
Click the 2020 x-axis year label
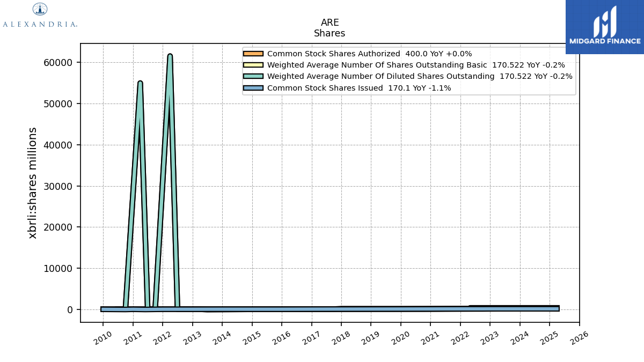[401, 337]
